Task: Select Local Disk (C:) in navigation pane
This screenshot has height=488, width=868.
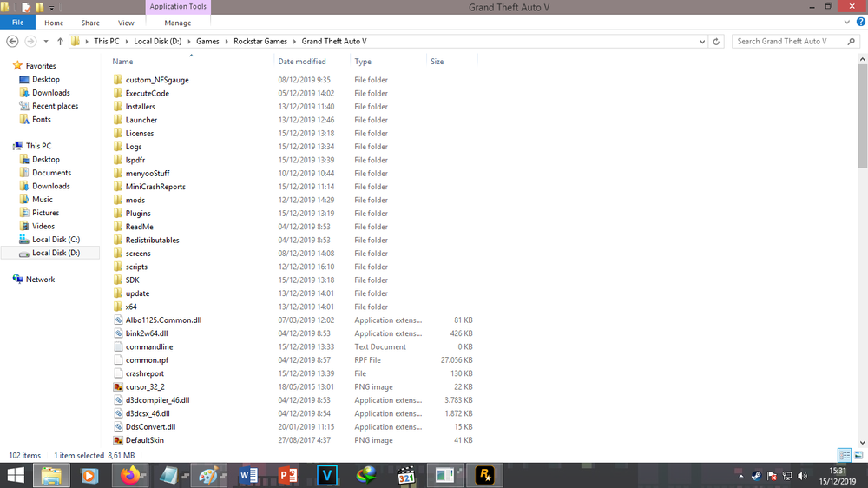Action: (x=56, y=240)
